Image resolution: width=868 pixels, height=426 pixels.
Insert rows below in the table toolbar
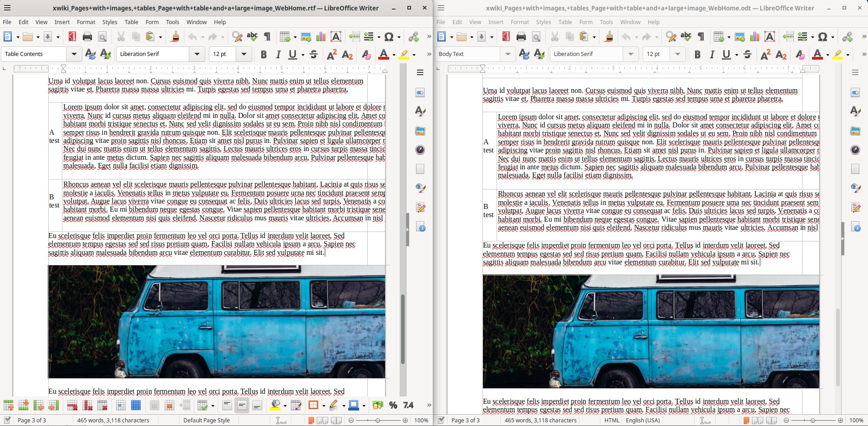point(24,405)
